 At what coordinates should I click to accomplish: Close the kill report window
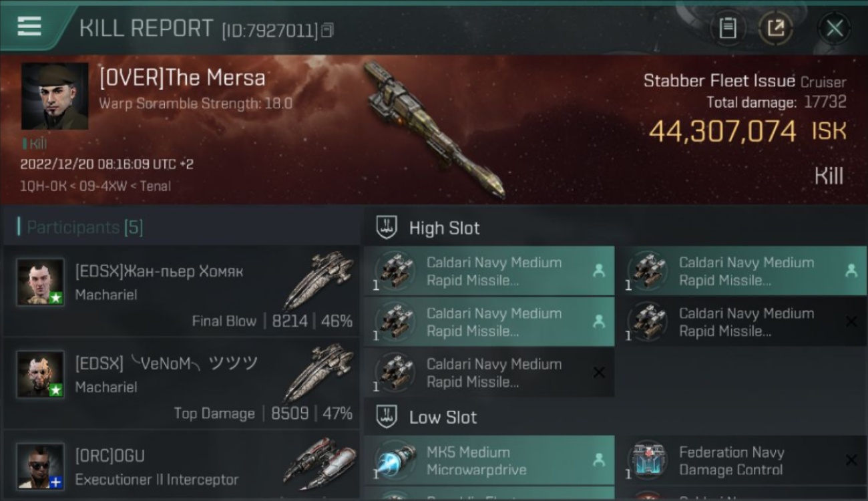click(x=834, y=28)
